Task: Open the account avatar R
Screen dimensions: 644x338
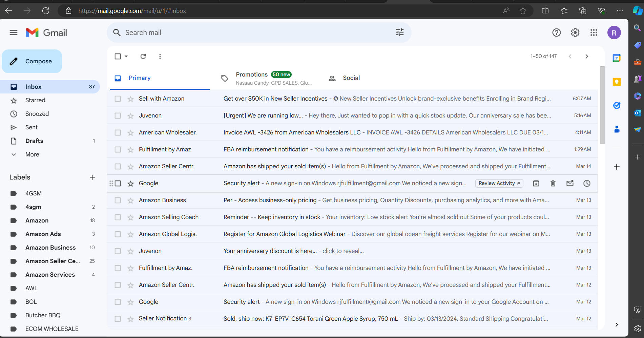Action: (x=614, y=33)
